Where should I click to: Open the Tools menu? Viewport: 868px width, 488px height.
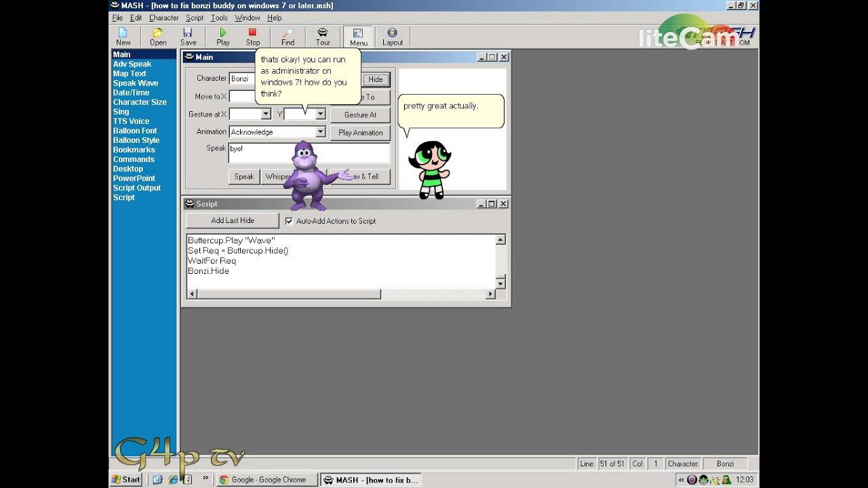coord(219,18)
